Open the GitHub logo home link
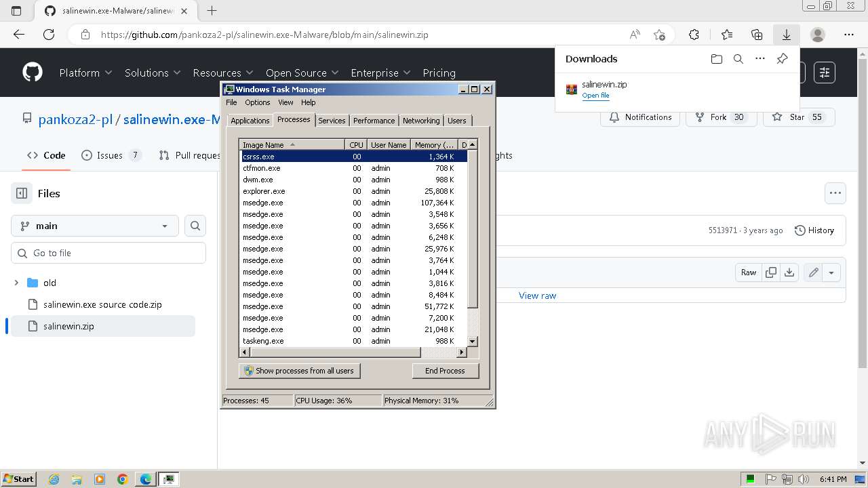Image resolution: width=868 pixels, height=488 pixels. pos(32,73)
